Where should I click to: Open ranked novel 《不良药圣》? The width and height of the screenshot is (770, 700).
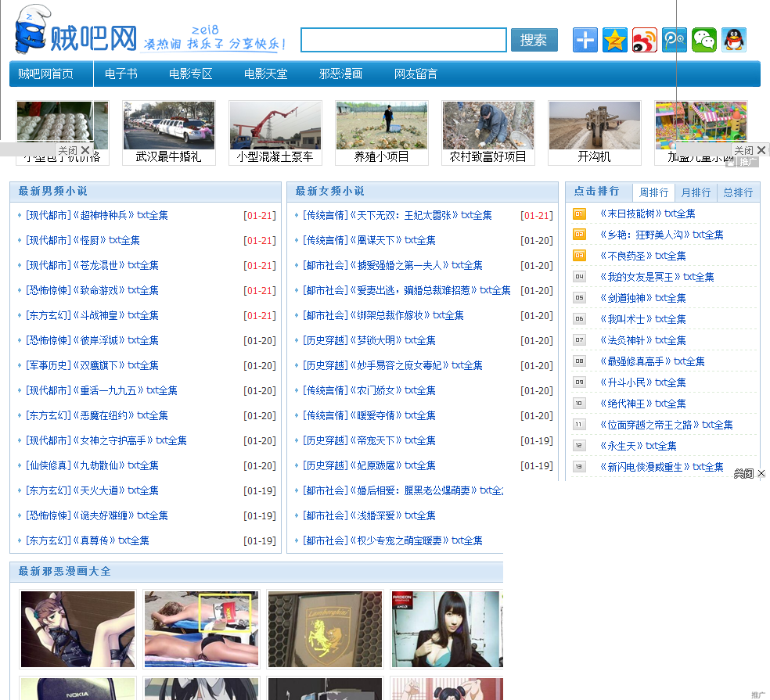click(643, 257)
